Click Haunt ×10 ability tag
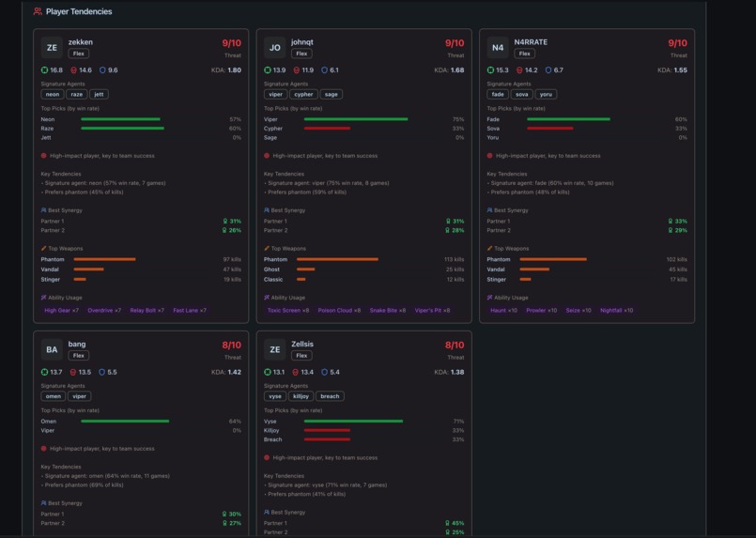Screen dimensions: 756x538 503,311
